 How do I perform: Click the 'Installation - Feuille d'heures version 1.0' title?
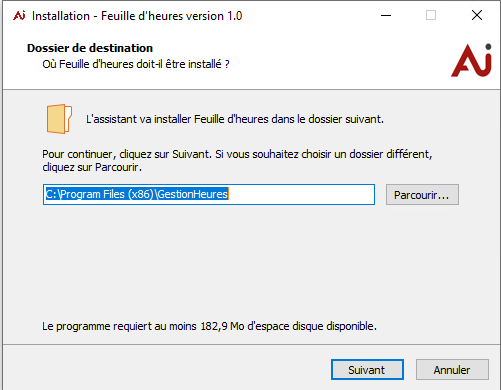pos(137,16)
